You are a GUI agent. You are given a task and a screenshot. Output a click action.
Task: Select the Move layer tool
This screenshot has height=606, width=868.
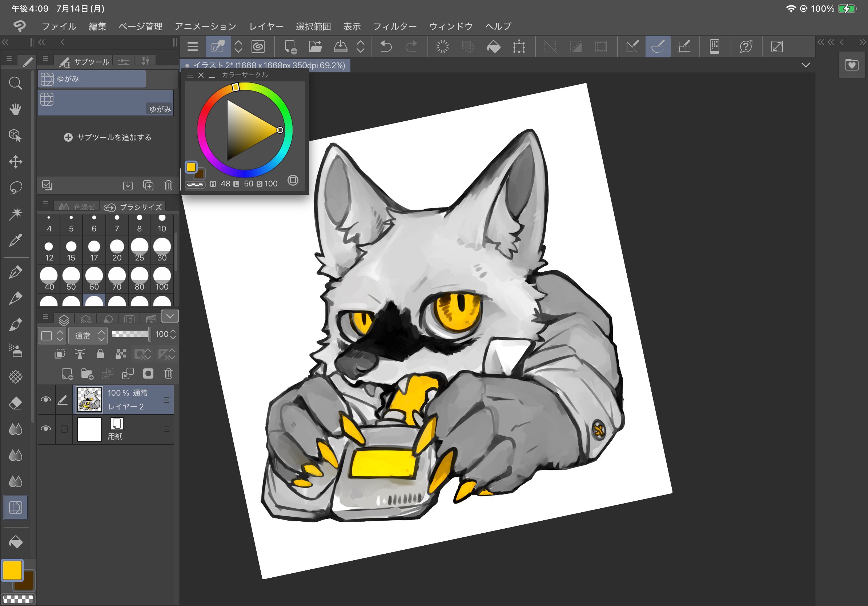coord(16,162)
